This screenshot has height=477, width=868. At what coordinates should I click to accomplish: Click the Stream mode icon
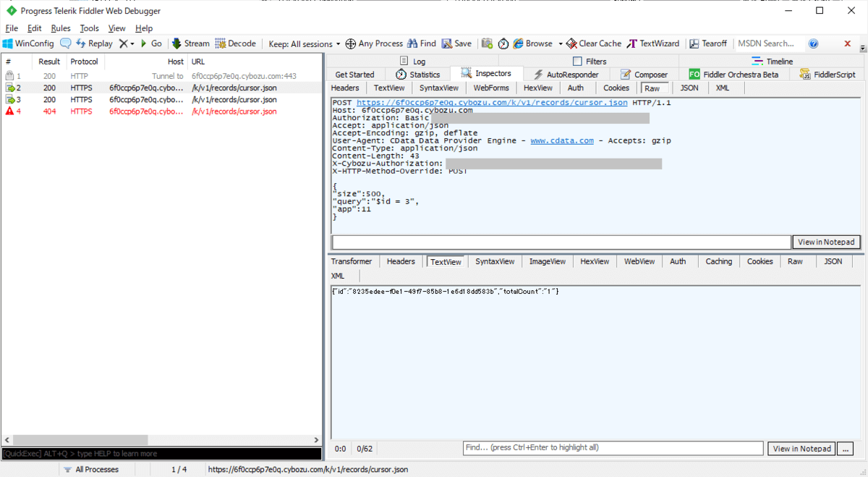(x=176, y=43)
